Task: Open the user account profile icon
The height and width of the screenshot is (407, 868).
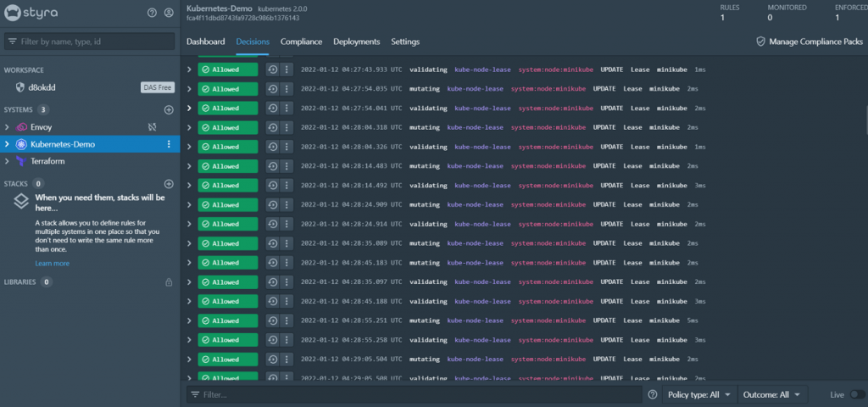Action: point(169,13)
